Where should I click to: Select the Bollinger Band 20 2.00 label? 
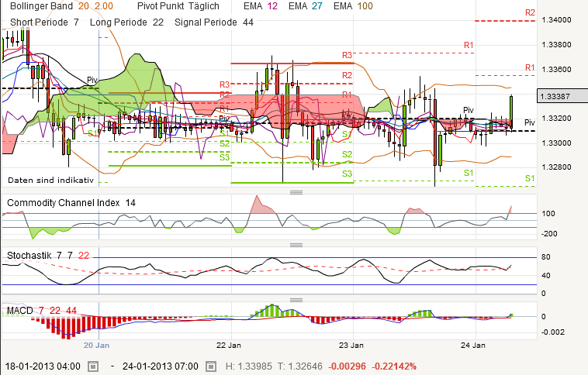(x=61, y=6)
